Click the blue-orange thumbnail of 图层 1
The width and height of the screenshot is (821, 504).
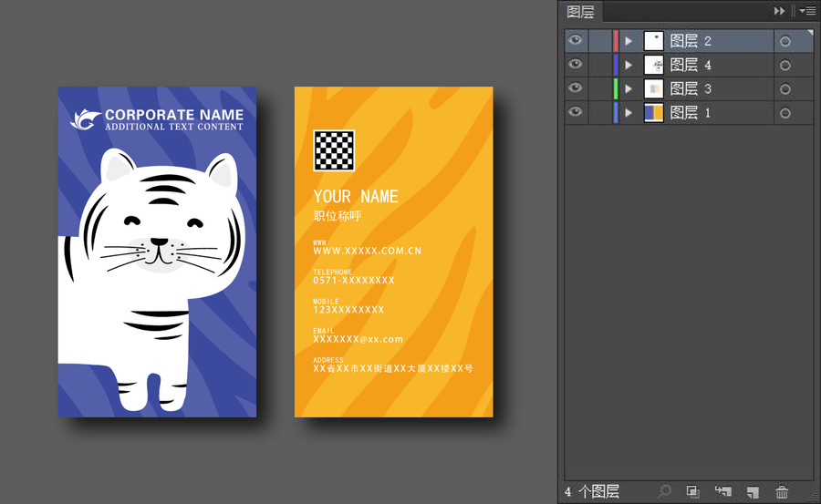point(653,112)
